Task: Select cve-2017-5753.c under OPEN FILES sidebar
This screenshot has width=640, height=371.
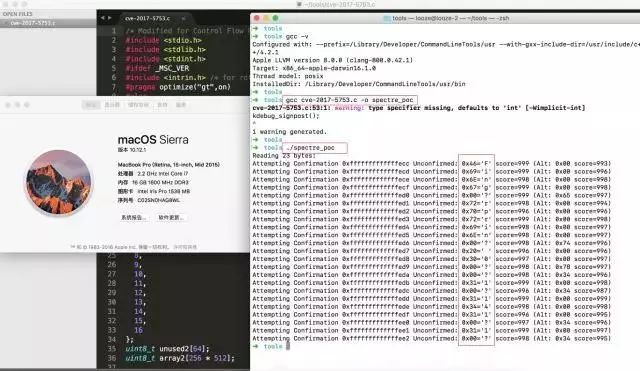Action: pyautogui.click(x=33, y=23)
